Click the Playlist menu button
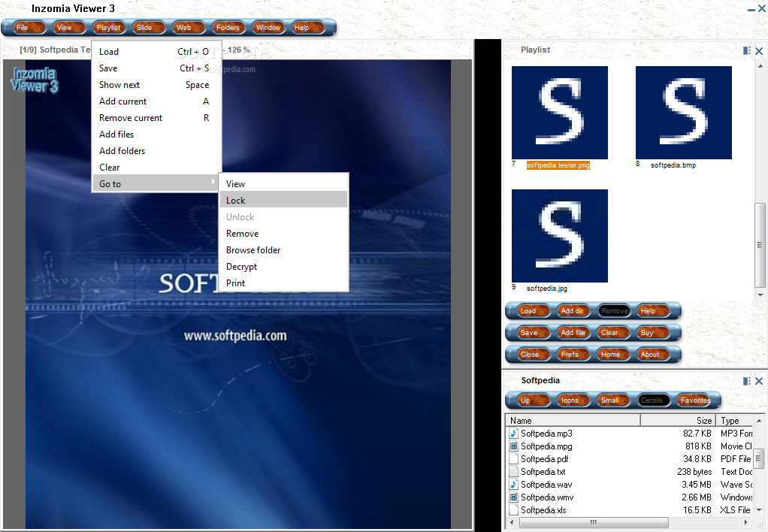The image size is (768, 532). click(x=109, y=28)
